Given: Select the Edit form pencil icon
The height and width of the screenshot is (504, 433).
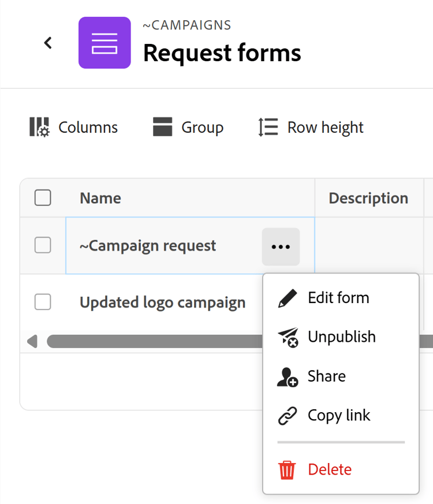Looking at the screenshot, I should pyautogui.click(x=286, y=297).
